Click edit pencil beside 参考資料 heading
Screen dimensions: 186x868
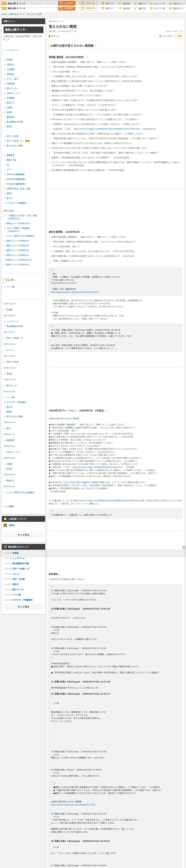point(60,574)
